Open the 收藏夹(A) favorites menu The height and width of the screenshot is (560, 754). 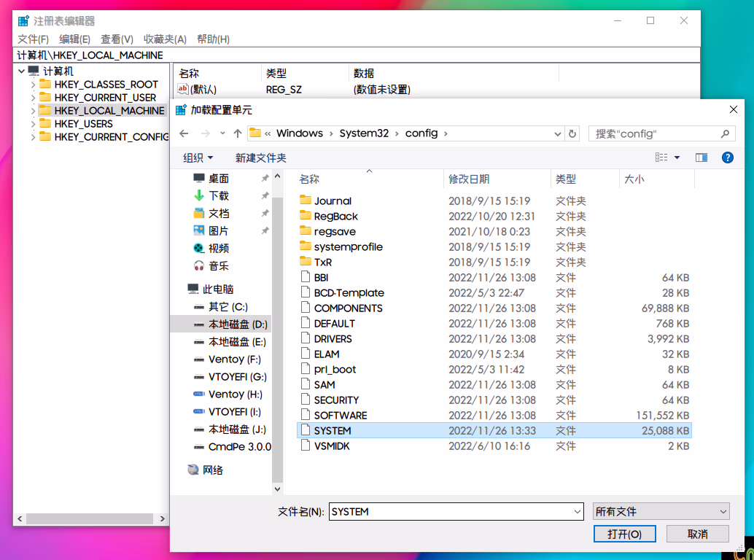(x=165, y=39)
